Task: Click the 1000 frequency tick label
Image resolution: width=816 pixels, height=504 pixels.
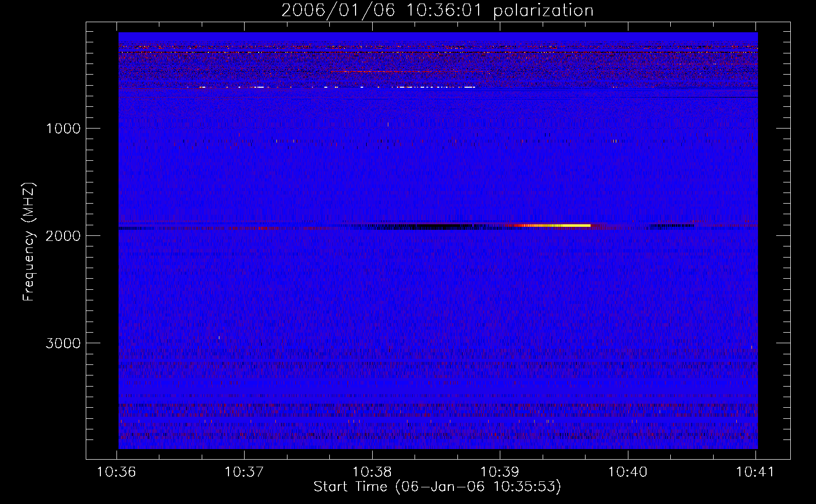Action: [63, 129]
